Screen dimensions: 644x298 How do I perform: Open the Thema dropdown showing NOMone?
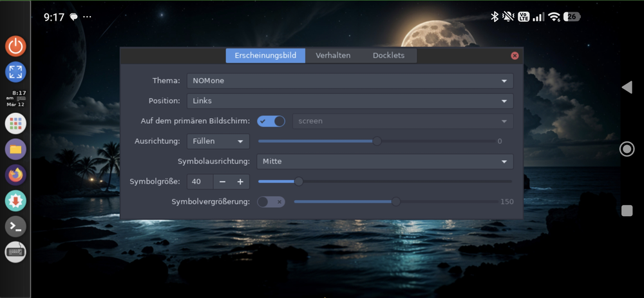click(350, 81)
